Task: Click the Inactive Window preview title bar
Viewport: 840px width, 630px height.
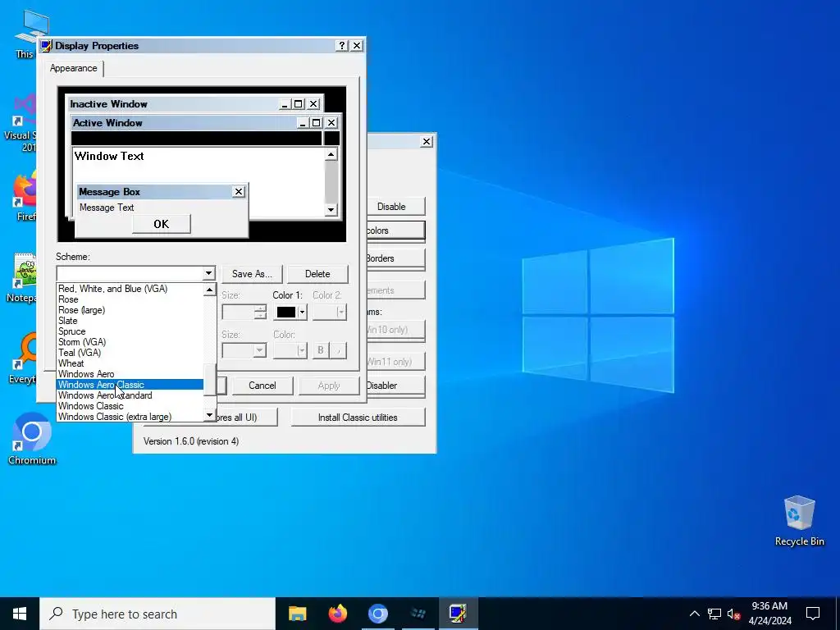Action: 194,104
